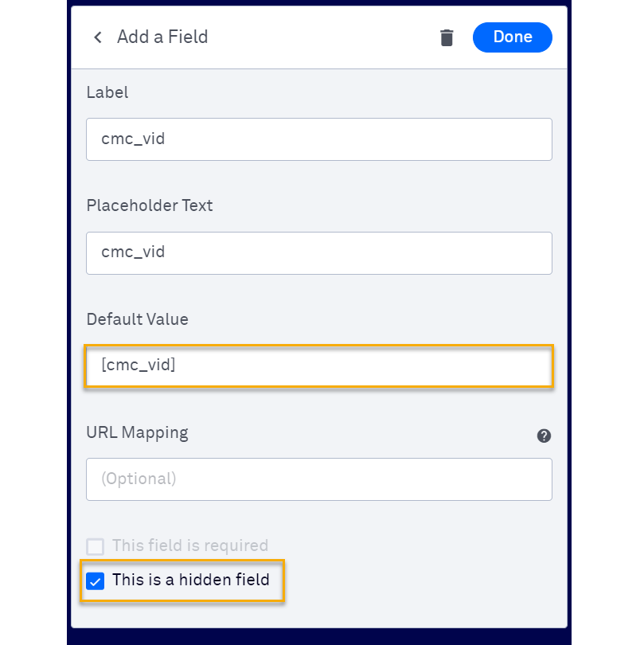
Task: Click the 'URL Mapping' caption
Action: 138,433
